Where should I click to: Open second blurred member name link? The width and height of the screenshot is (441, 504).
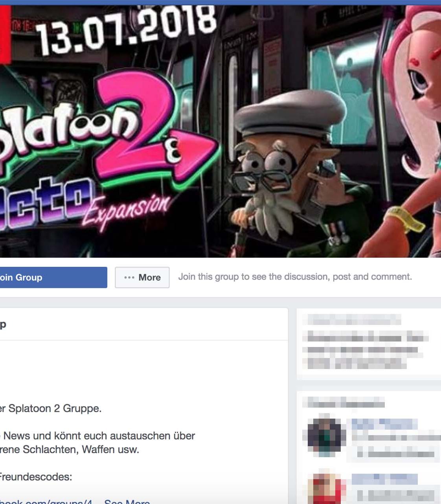[x=384, y=479]
